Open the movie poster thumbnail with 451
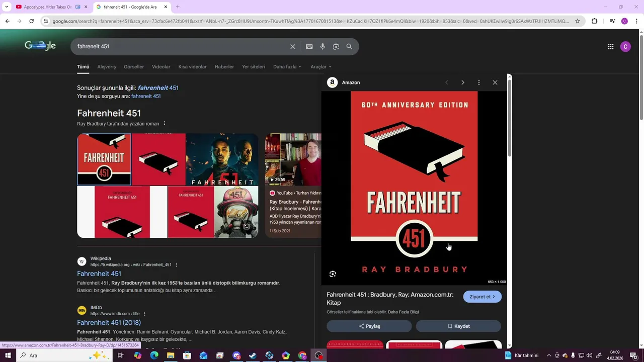The height and width of the screenshot is (362, 644). [222, 159]
